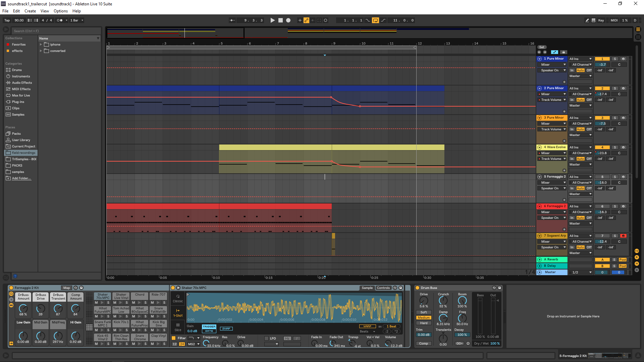
Task: Mute track 5 Formaggio 2 via activator
Action: (x=602, y=177)
